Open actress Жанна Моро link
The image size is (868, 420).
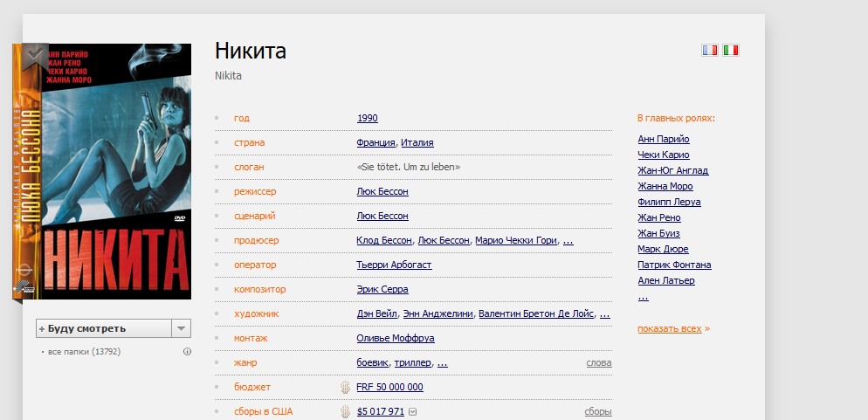pyautogui.click(x=665, y=186)
